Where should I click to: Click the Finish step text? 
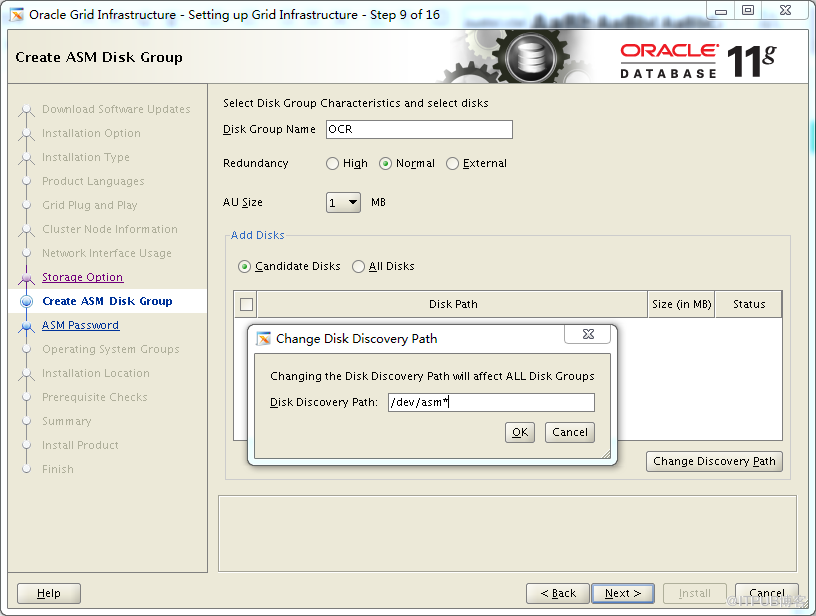(58, 469)
